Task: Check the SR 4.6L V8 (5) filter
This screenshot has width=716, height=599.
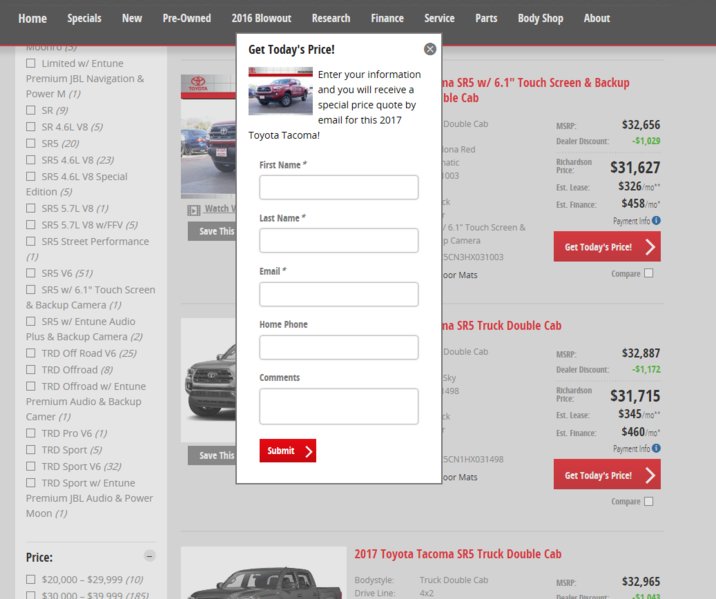Action: (31, 126)
